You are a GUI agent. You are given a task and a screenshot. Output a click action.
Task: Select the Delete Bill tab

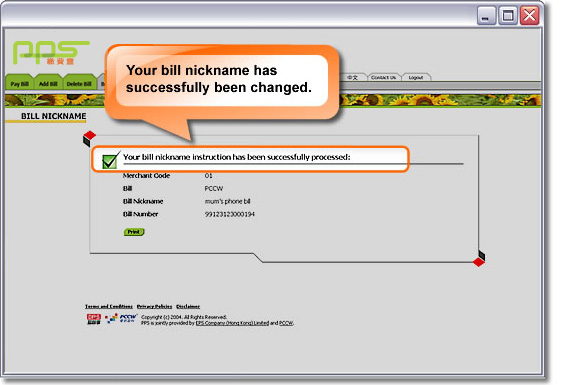(x=79, y=83)
